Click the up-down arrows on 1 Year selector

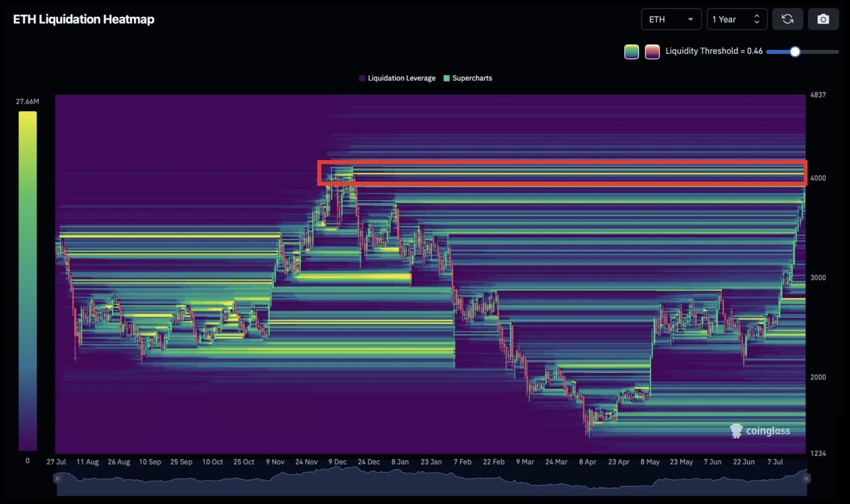point(756,19)
